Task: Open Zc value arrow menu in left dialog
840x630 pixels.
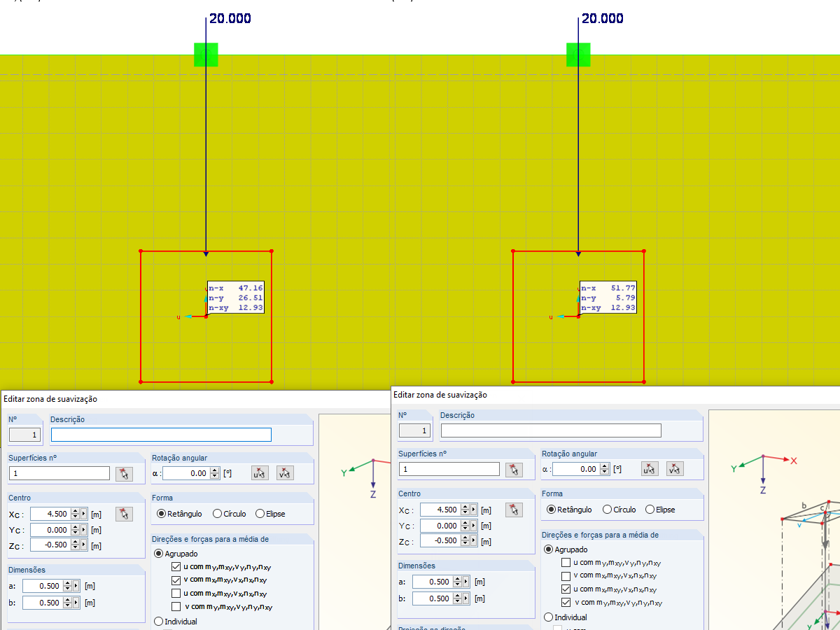Action: 84,546
